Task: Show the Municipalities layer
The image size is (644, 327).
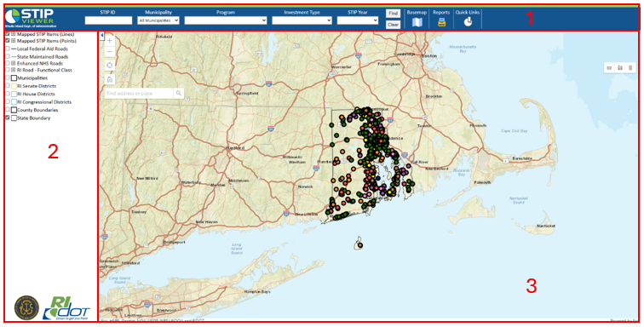Action: click(x=8, y=78)
